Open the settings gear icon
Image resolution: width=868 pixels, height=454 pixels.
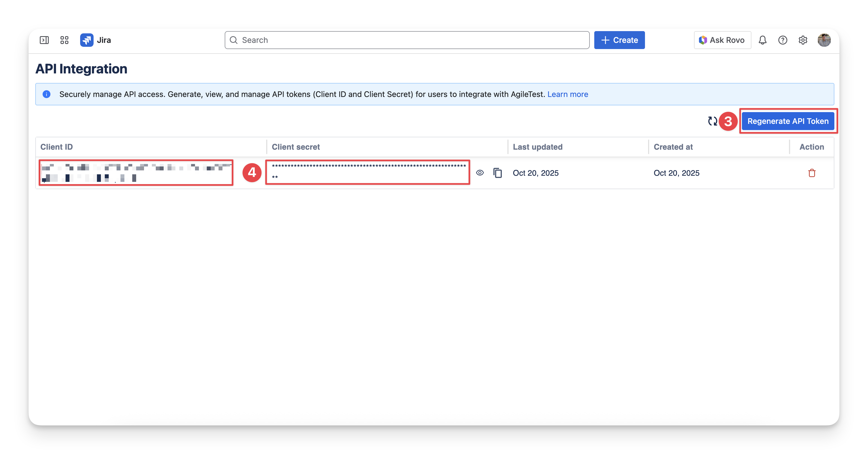click(803, 40)
